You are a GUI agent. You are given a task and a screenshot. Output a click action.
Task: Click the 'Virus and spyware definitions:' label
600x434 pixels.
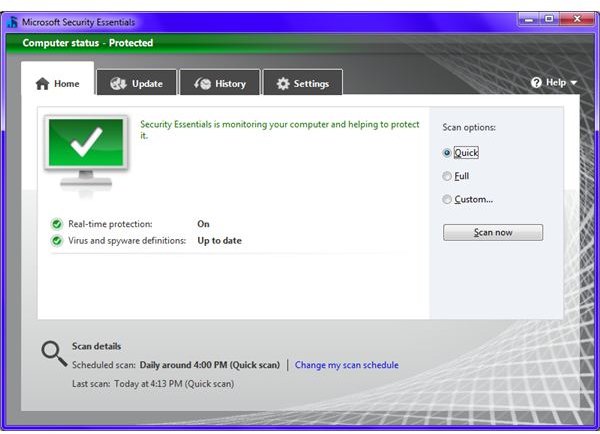coord(127,241)
